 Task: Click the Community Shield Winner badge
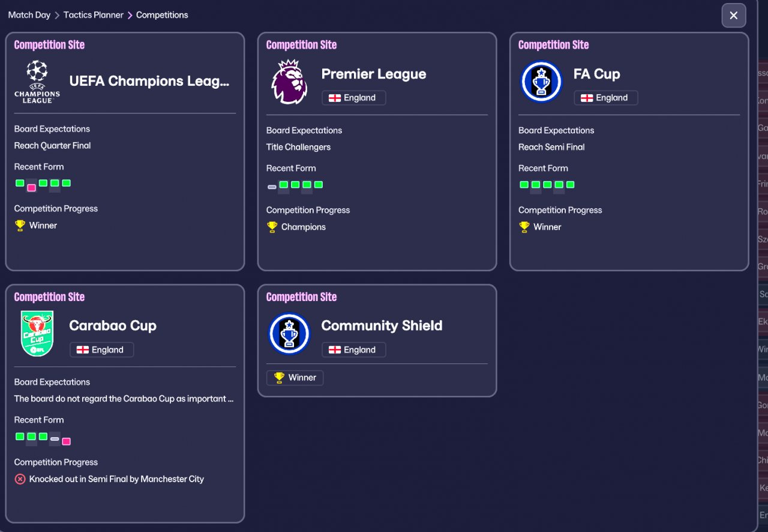(x=295, y=378)
